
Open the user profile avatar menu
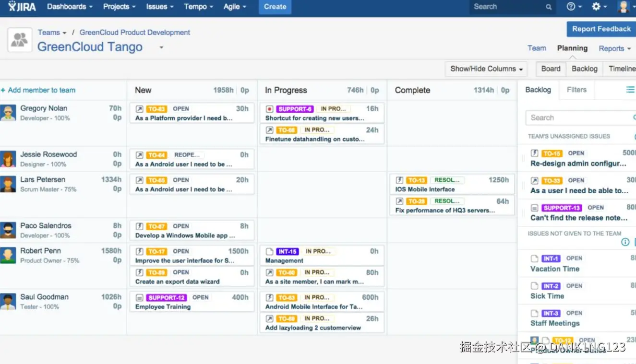[x=624, y=7]
